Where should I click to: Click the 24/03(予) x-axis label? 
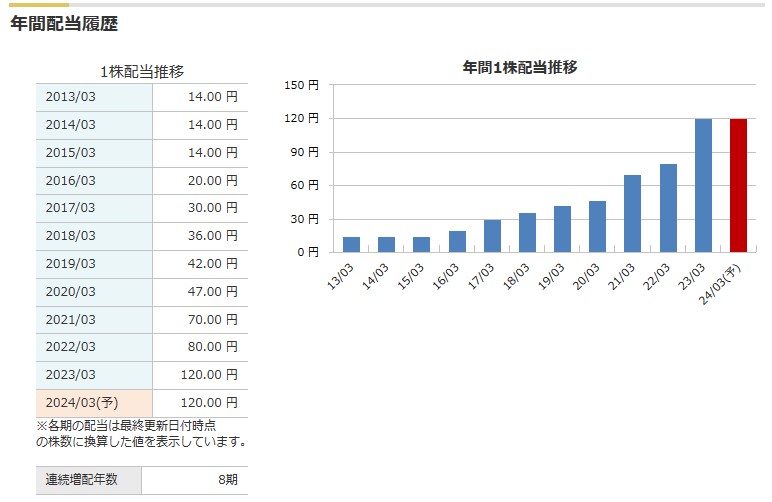720,283
